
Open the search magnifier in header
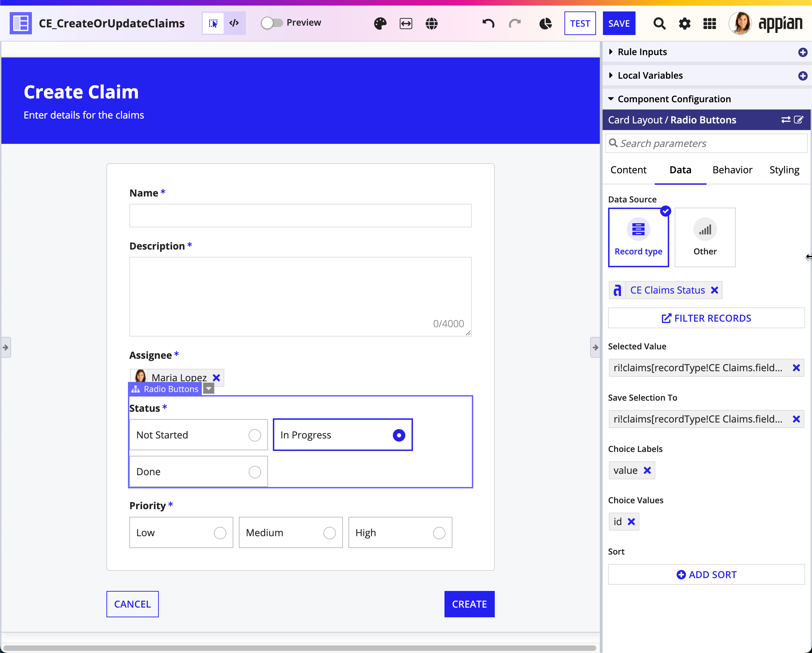click(659, 23)
